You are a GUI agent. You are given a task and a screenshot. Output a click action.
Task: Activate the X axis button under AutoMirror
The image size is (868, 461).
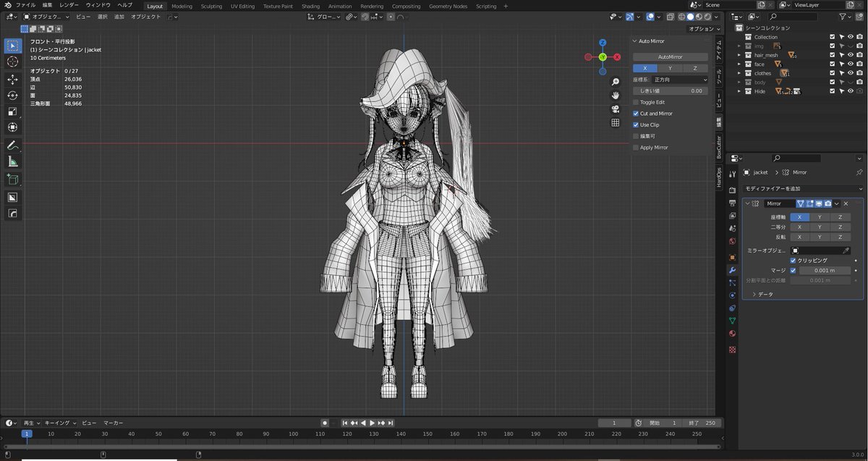[x=645, y=67]
